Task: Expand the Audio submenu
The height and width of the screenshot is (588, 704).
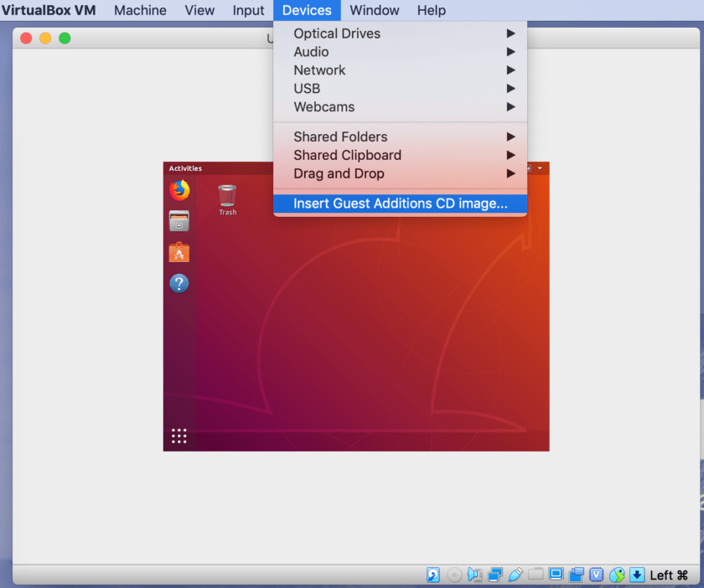Action: (x=400, y=52)
